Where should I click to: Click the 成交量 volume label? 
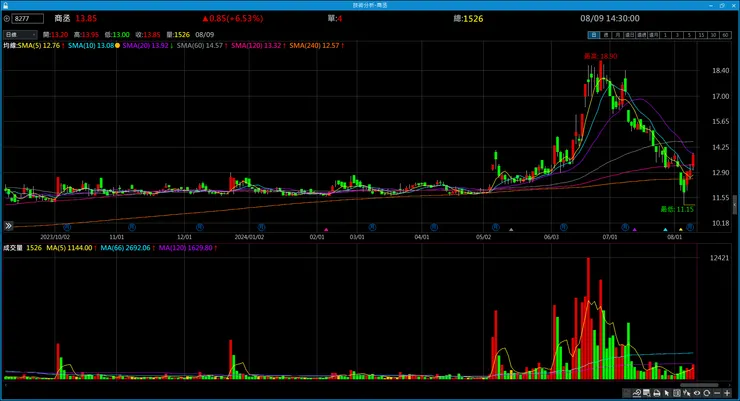point(13,248)
